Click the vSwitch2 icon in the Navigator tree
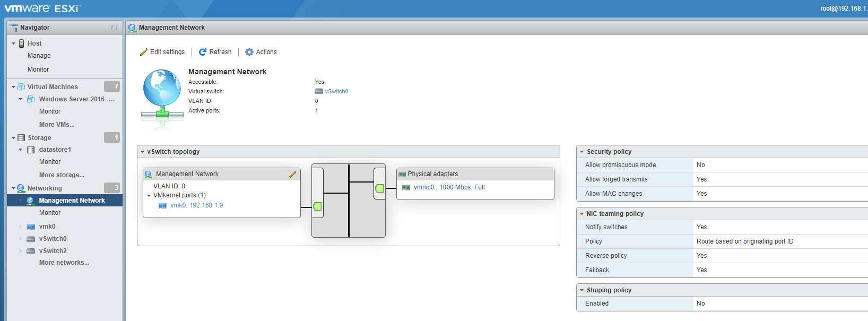Viewport: 868px width, 321px height. coord(31,251)
